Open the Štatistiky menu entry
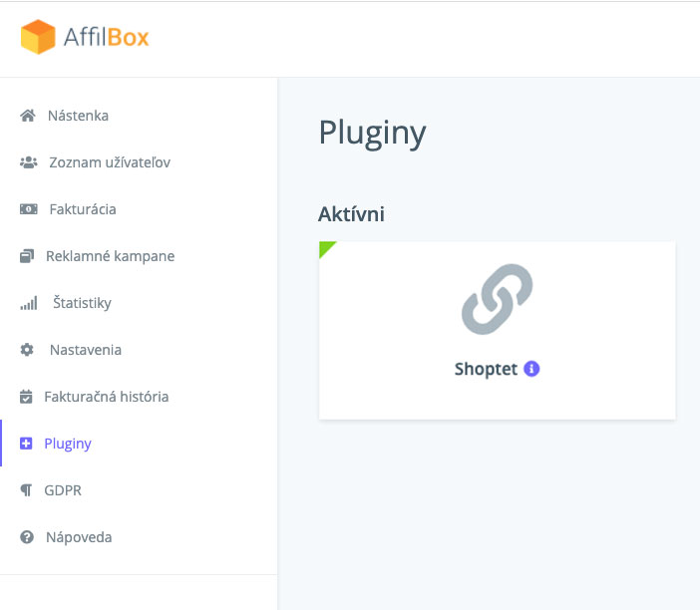 [x=82, y=303]
